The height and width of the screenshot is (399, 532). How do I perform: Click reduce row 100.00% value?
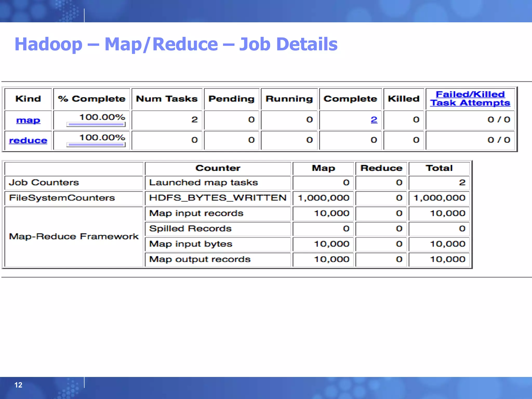(102, 137)
